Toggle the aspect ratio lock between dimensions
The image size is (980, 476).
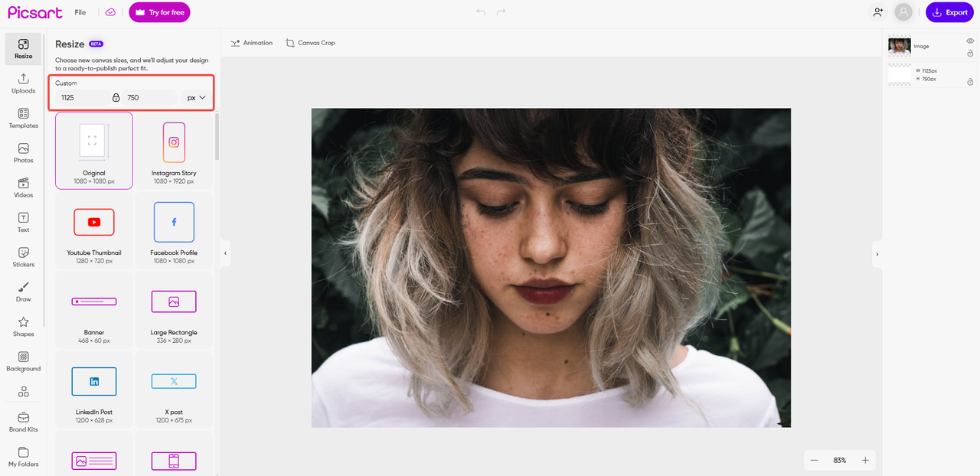[x=116, y=98]
